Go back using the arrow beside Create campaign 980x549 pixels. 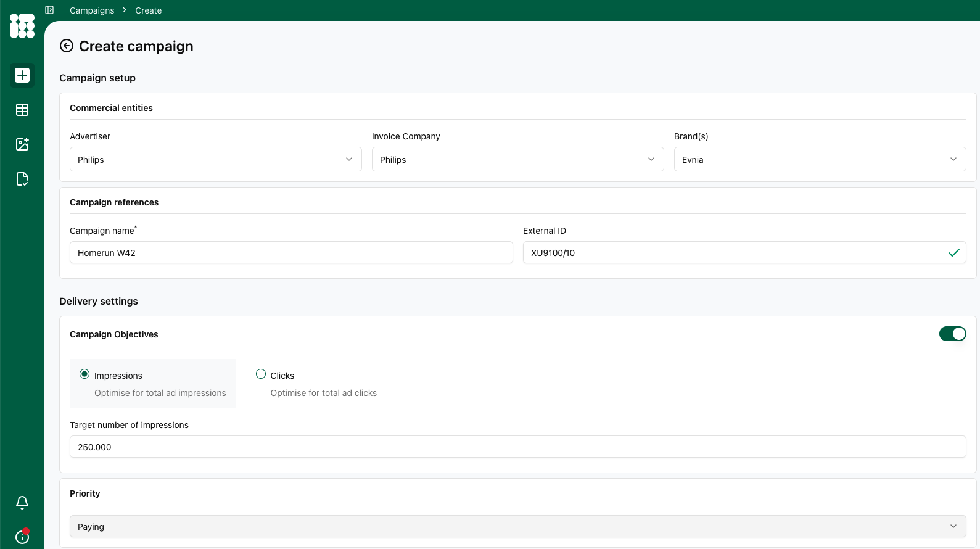(67, 46)
